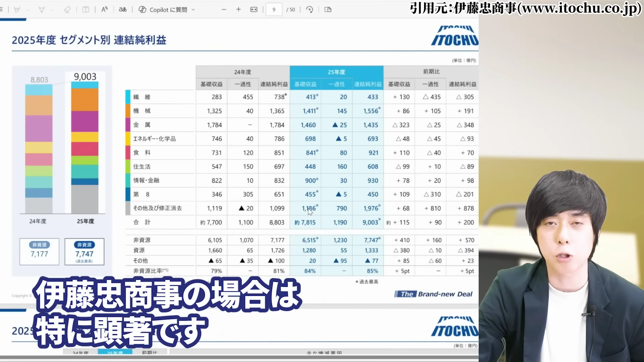644x362 pixels.
Task: Click the ITOCHU logo on the slide
Action: click(455, 36)
